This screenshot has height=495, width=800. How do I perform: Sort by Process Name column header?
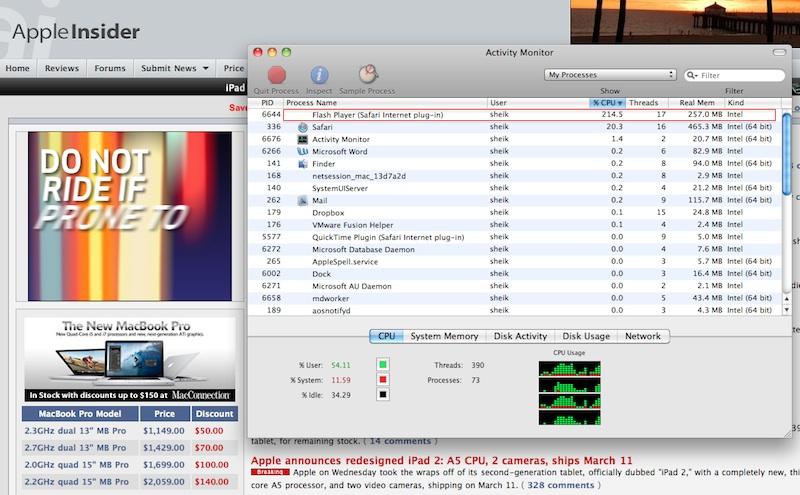coord(385,103)
